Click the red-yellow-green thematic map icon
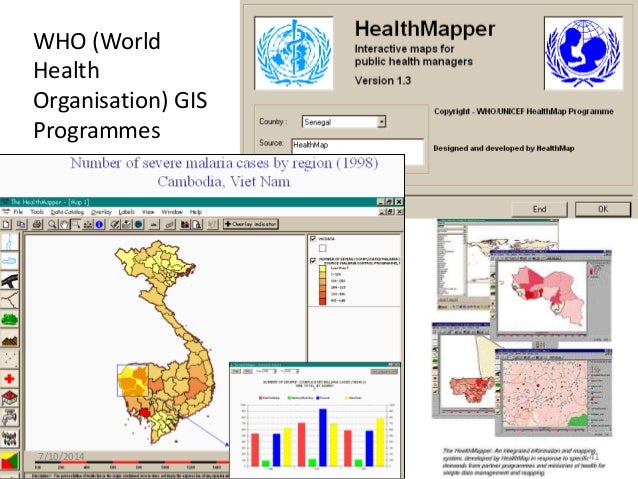Screen dimensions: 638x479 (x=10, y=460)
